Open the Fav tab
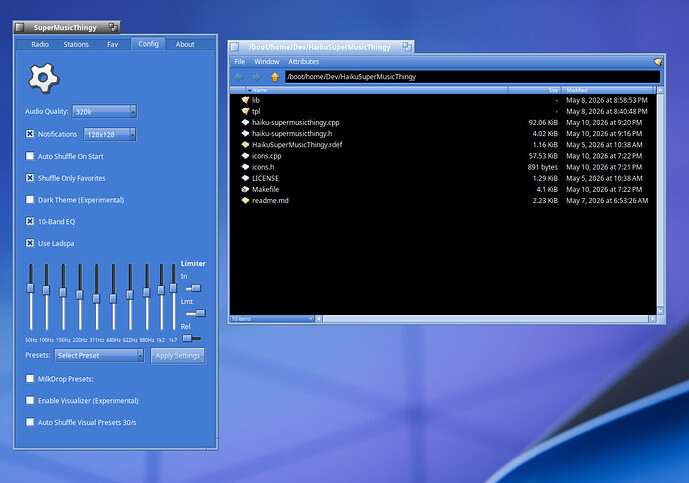 (112, 44)
